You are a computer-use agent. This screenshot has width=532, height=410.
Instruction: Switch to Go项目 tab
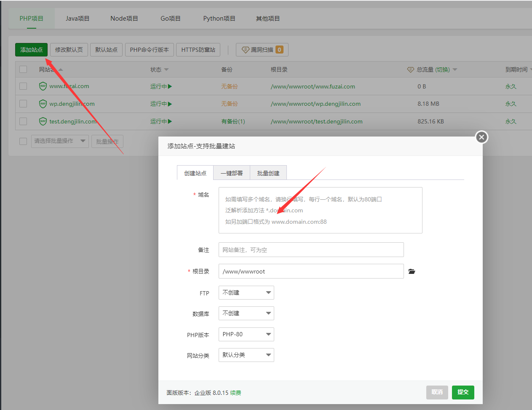[x=171, y=19]
